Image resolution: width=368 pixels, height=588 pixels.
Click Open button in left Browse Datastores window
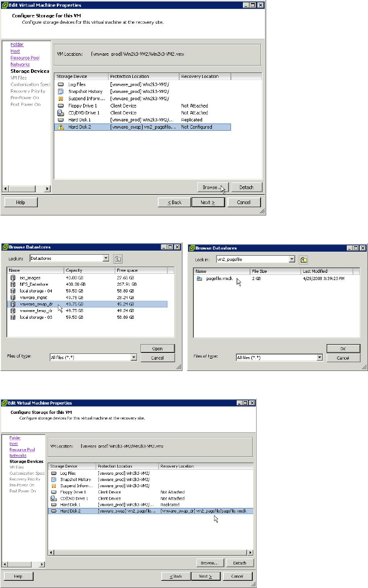(158, 348)
